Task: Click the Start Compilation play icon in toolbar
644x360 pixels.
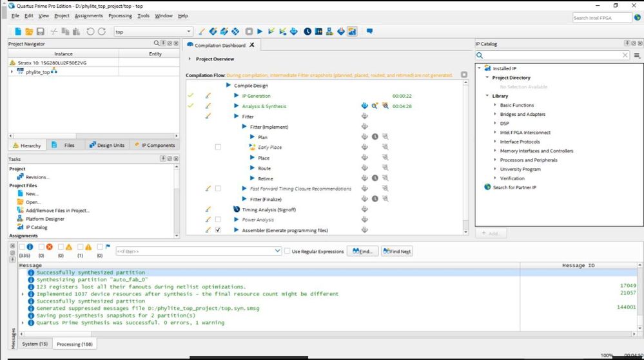Action: pyautogui.click(x=260, y=31)
